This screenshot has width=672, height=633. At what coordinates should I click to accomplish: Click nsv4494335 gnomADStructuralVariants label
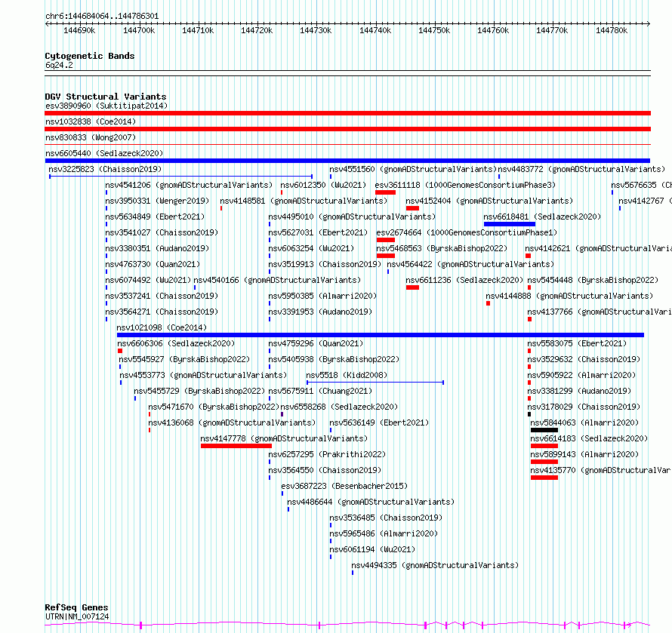pyautogui.click(x=435, y=565)
